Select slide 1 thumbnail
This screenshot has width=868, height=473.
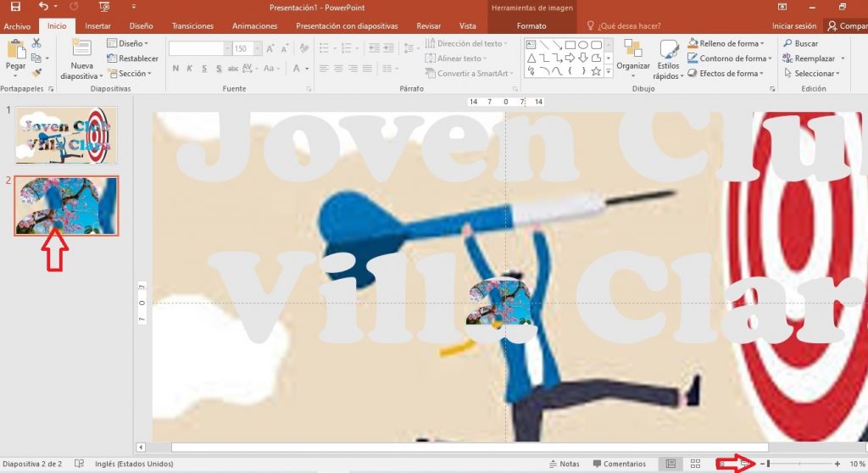click(x=66, y=135)
